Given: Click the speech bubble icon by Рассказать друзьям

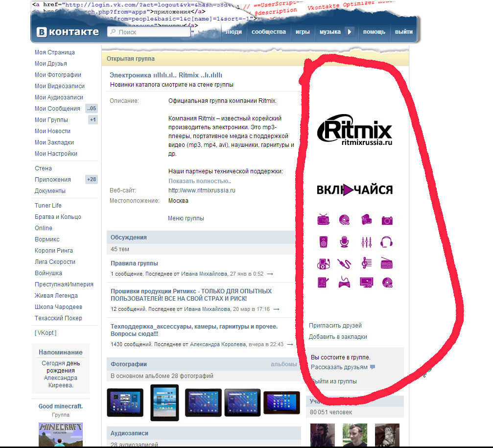Looking at the screenshot, I should (373, 367).
